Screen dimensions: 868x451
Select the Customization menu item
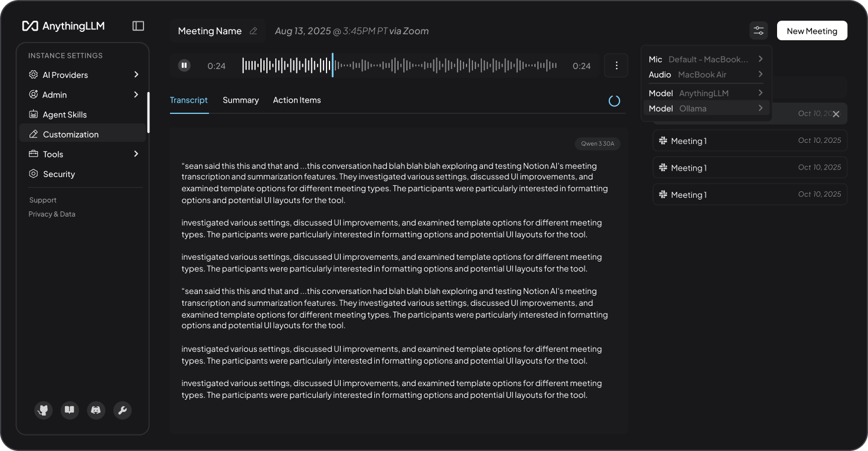(83, 134)
